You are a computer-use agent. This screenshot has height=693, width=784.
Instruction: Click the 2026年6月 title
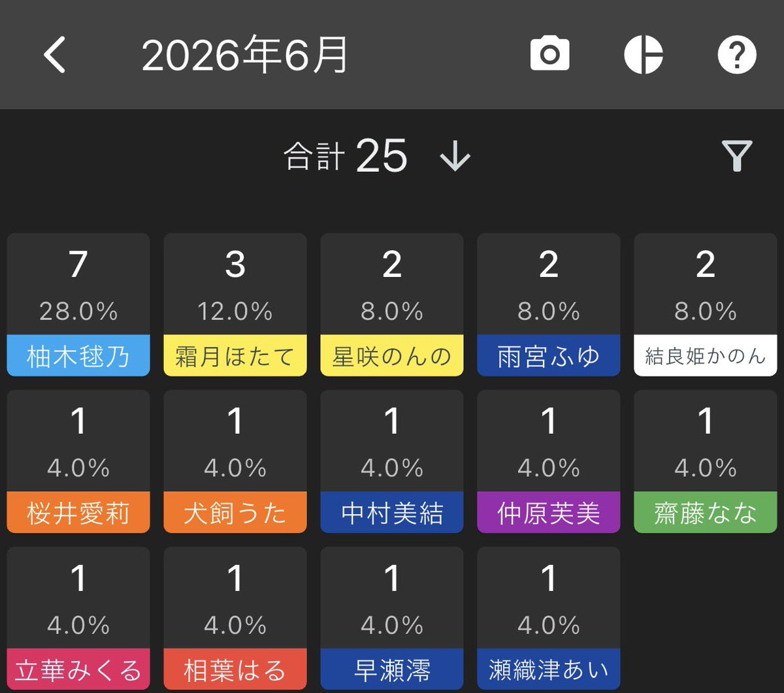pos(245,56)
